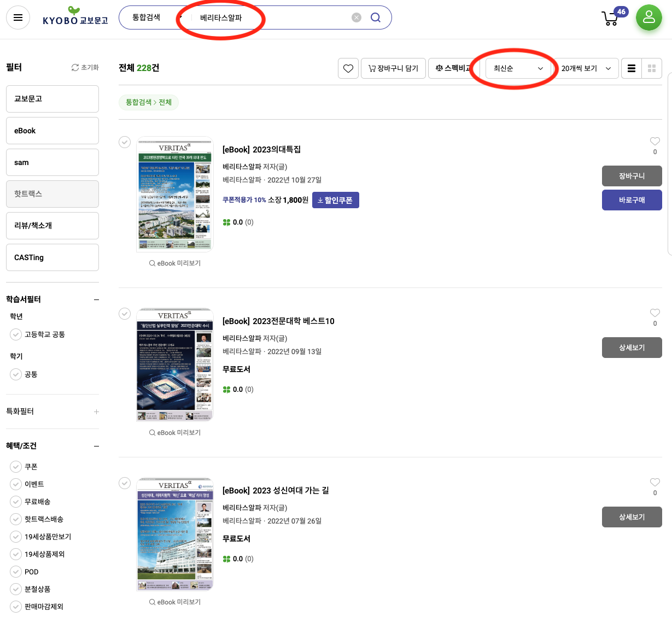Open the 2023전문대학 베스트10 cover thumbnail
The image size is (672, 617).
(x=174, y=365)
